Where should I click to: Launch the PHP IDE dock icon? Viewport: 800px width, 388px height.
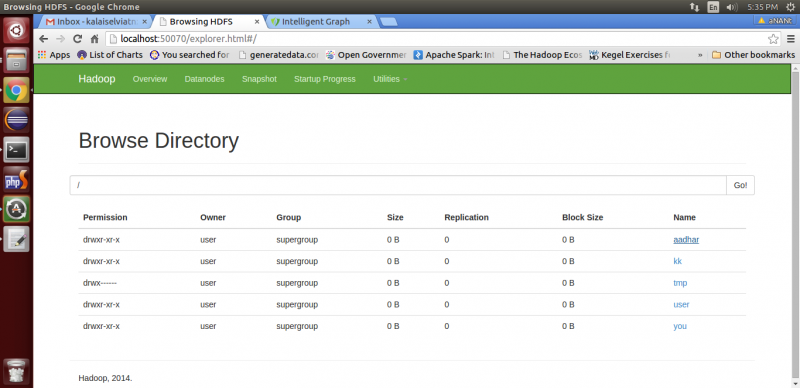(16, 180)
